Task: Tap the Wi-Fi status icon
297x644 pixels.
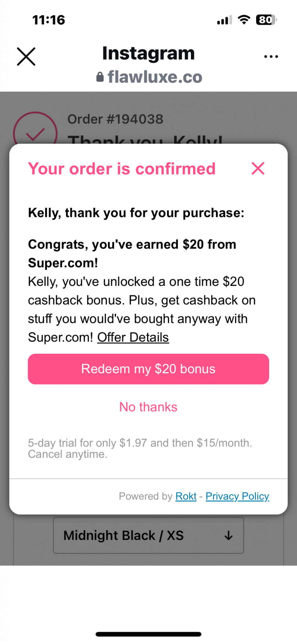Action: coord(244,20)
